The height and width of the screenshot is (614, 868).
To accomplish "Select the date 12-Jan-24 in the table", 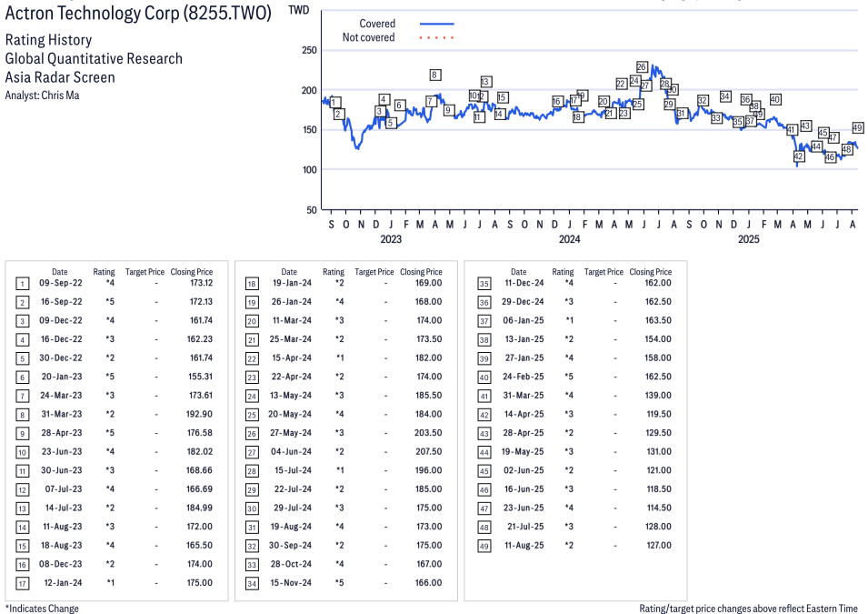I will (x=63, y=583).
